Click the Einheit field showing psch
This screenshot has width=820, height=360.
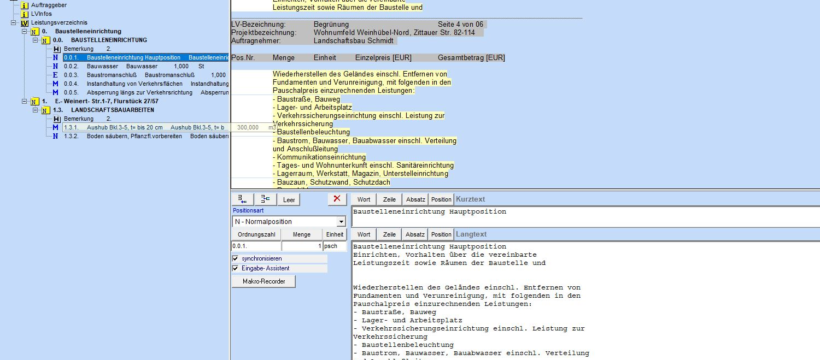pos(334,246)
